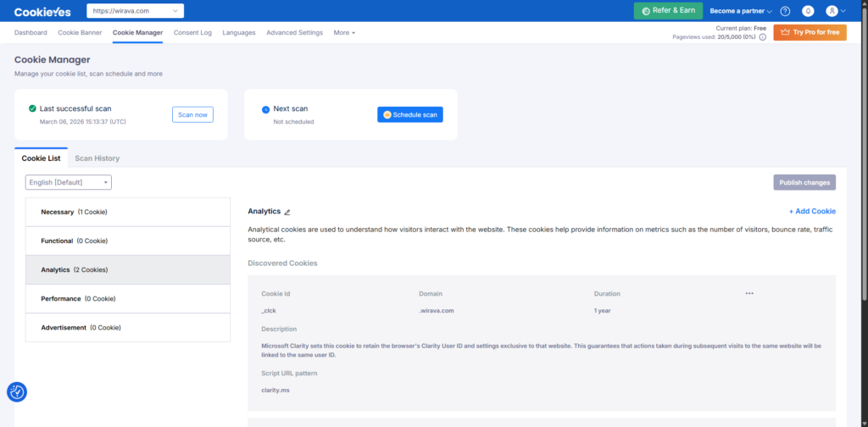Image resolution: width=868 pixels, height=427 pixels.
Task: Select the Necessary cookie category
Action: [128, 212]
